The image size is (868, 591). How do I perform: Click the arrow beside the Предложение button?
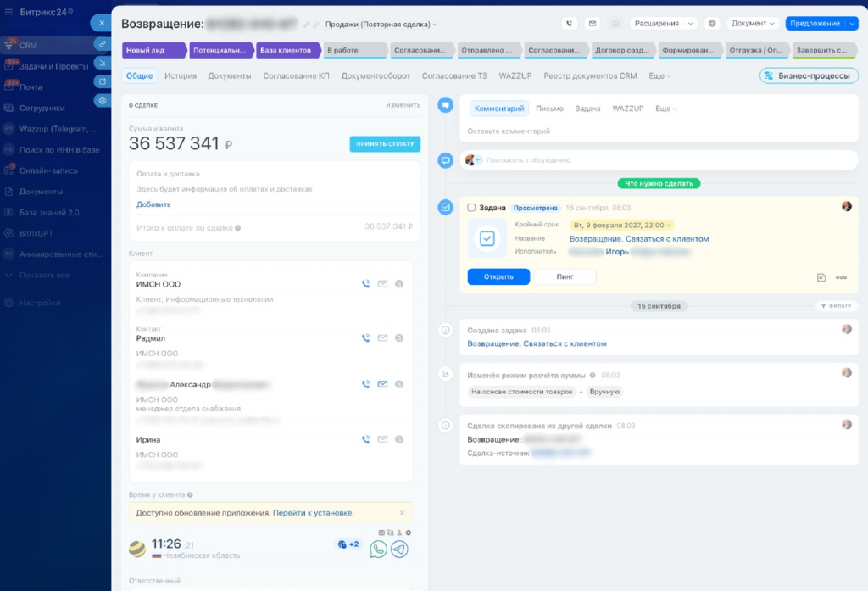click(x=853, y=23)
